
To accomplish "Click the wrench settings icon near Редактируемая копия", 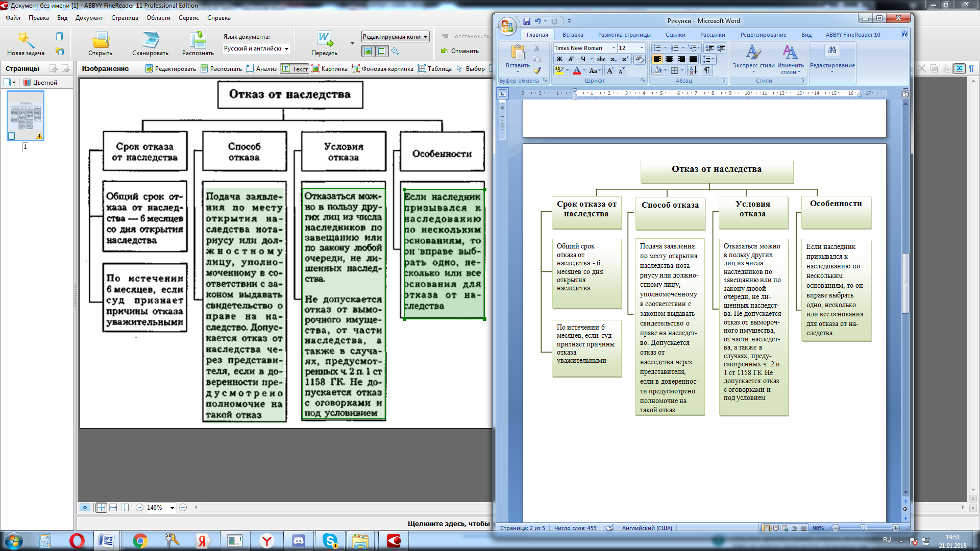I will tap(395, 51).
